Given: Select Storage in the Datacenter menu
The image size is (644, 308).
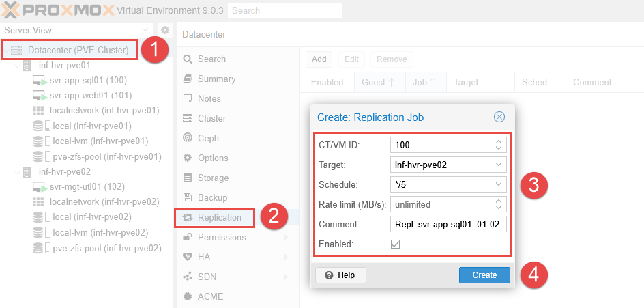Looking at the screenshot, I should tap(213, 178).
